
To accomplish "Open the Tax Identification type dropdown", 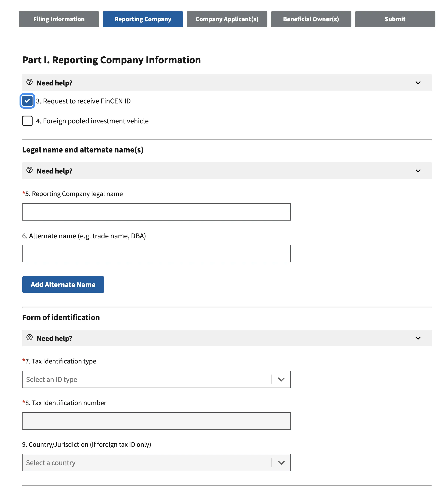I will tap(281, 379).
